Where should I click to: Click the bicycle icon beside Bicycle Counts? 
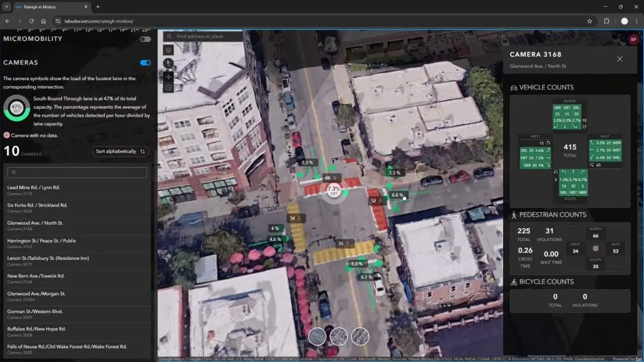[x=514, y=282]
